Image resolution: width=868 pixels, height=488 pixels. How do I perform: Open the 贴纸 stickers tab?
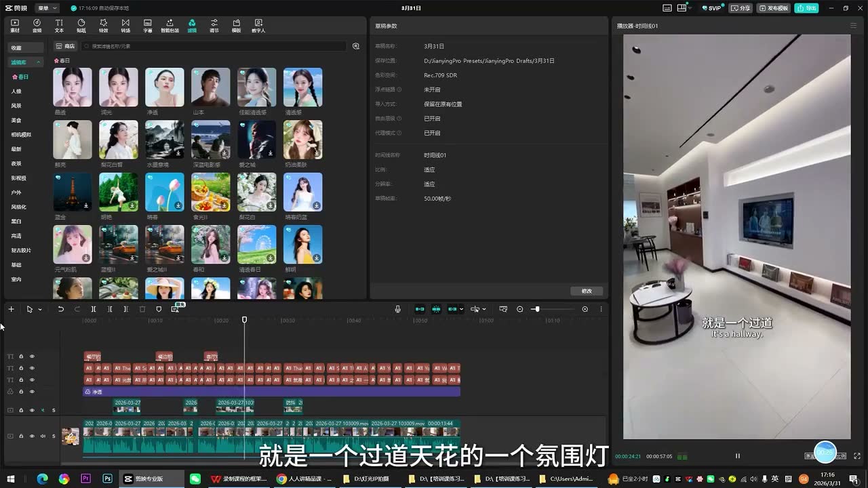[x=81, y=26]
